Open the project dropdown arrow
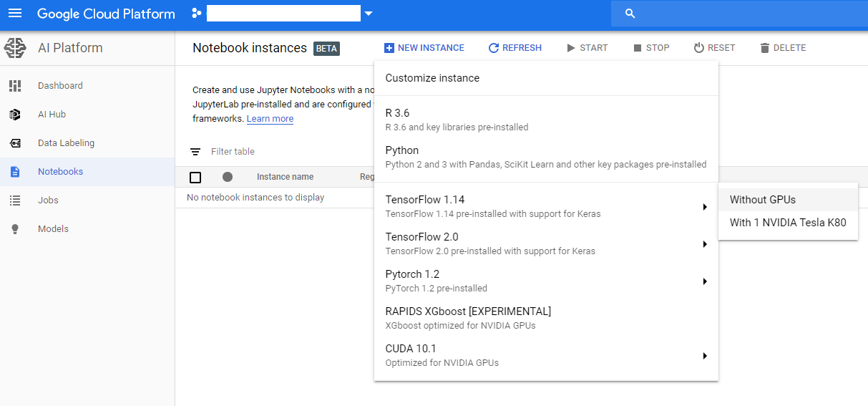 (369, 14)
